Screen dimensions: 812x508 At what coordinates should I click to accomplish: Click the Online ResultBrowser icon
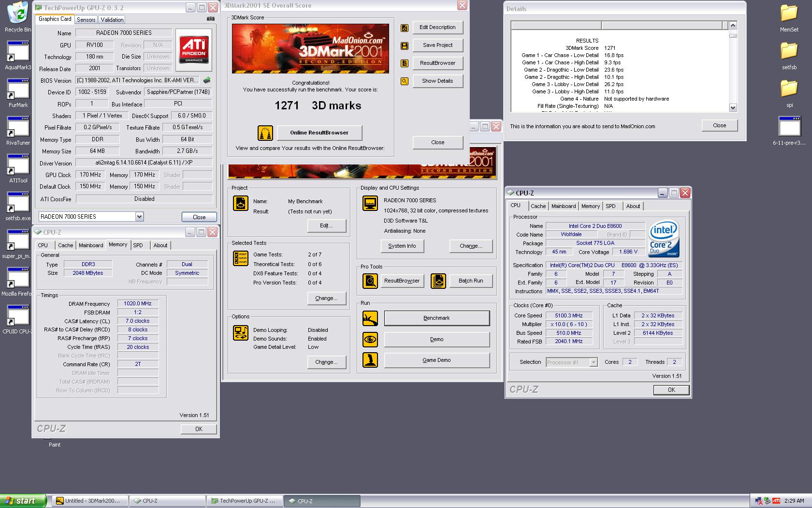pos(265,133)
